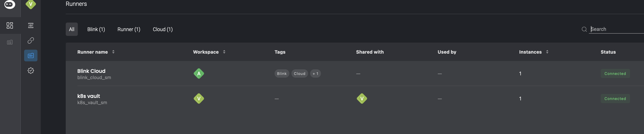Image resolution: width=644 pixels, height=134 pixels.
Task: Select the All runners tab
Action: pos(72,29)
